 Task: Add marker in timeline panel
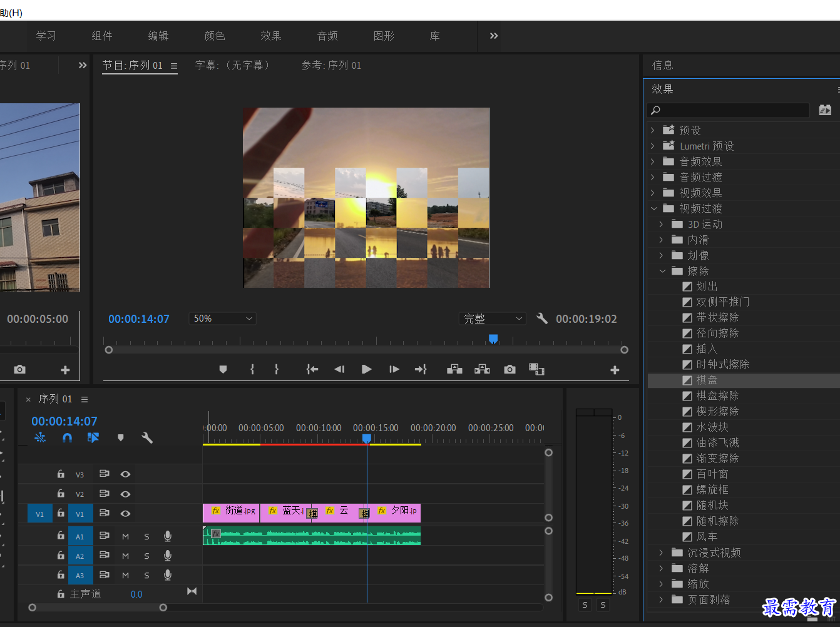click(x=121, y=438)
